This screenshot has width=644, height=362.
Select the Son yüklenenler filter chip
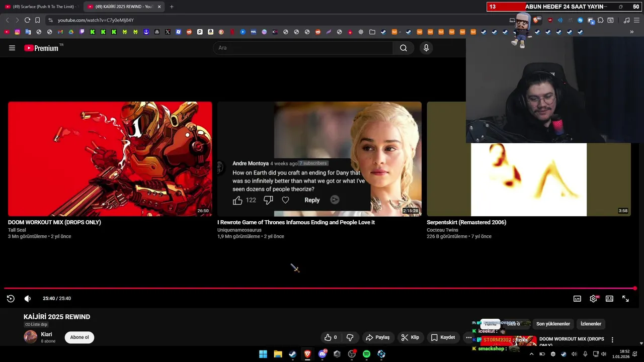click(x=553, y=324)
